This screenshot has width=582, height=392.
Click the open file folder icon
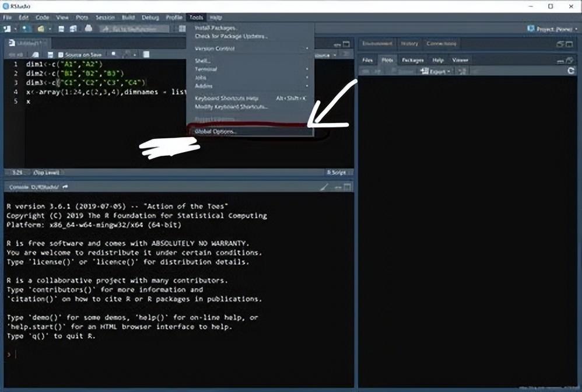click(41, 29)
